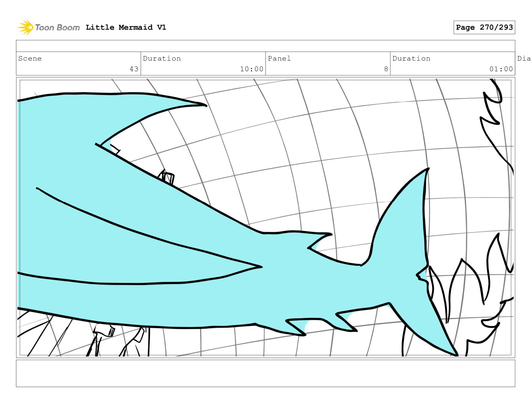The height and width of the screenshot is (411, 532).
Task: Click the 'Panel' header label
Action: [x=279, y=58]
